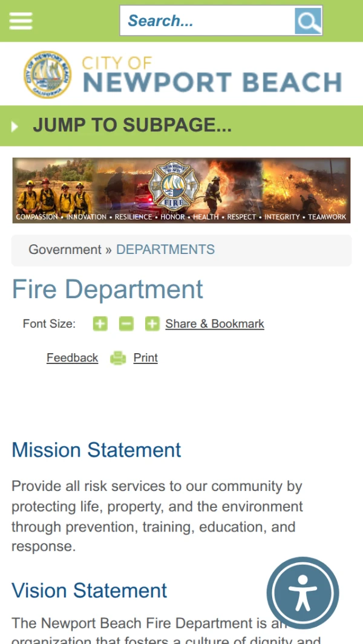Click the Fire Department banner image
The height and width of the screenshot is (644, 363).
181,190
